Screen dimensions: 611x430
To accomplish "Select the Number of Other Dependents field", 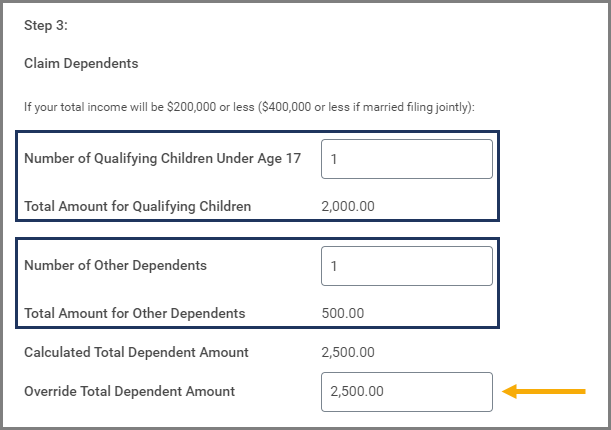I will [x=406, y=266].
